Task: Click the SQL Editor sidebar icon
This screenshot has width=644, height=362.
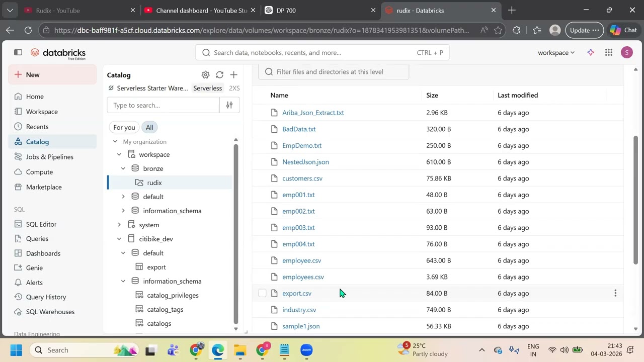Action: coord(18,224)
